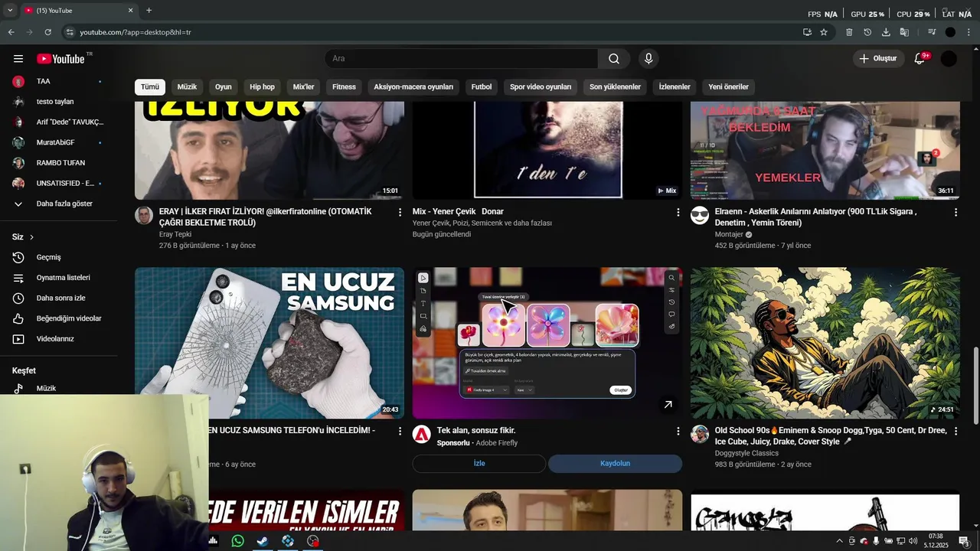The height and width of the screenshot is (551, 980).
Task: Click the YouTube logo home link
Action: coord(60,59)
